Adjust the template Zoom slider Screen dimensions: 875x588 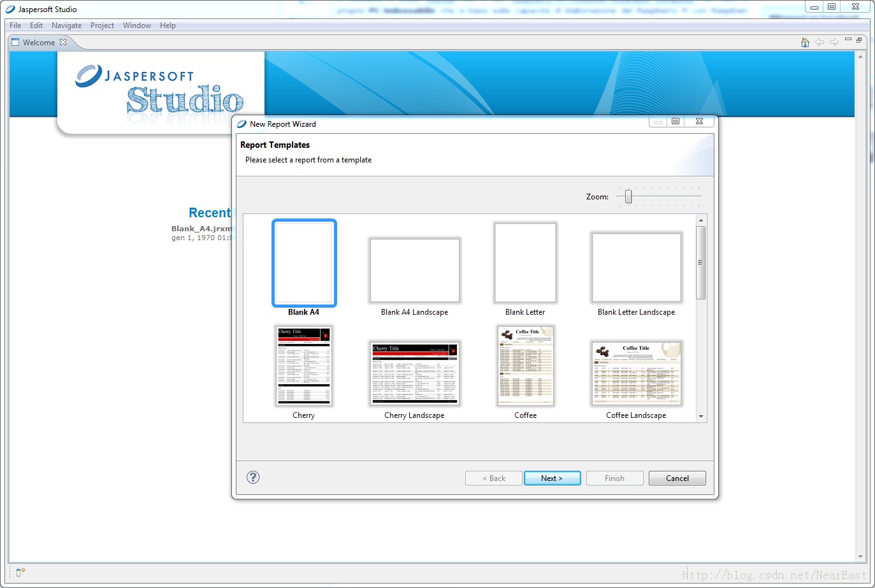tap(627, 197)
